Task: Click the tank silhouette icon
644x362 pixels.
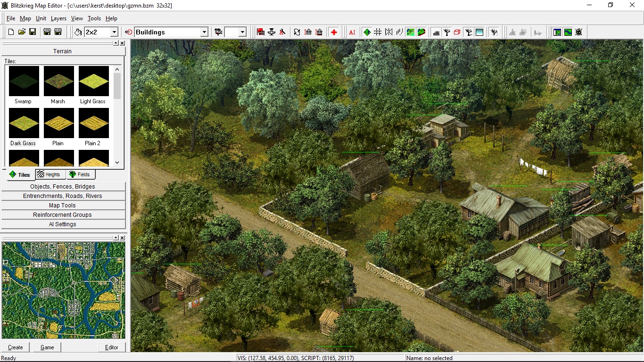Action: tap(436, 32)
